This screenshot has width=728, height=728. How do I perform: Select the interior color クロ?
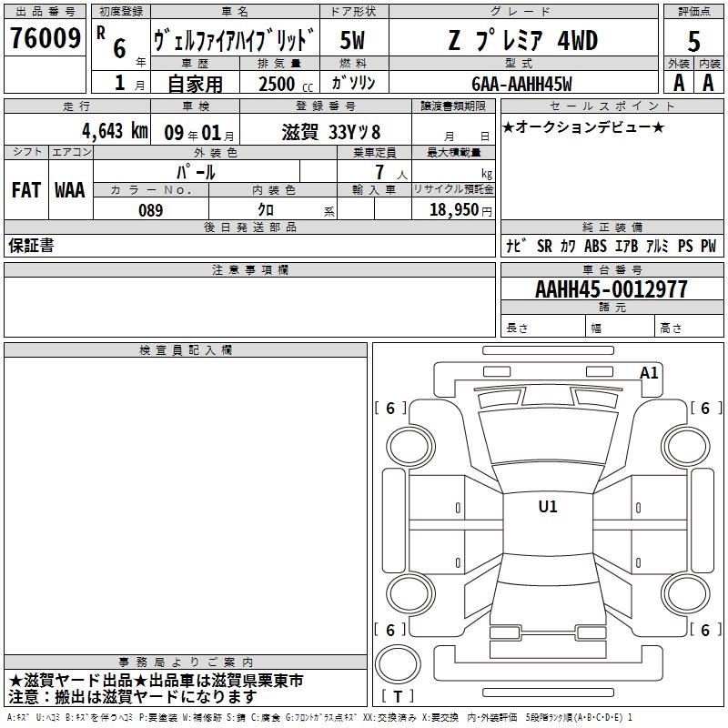tap(266, 210)
